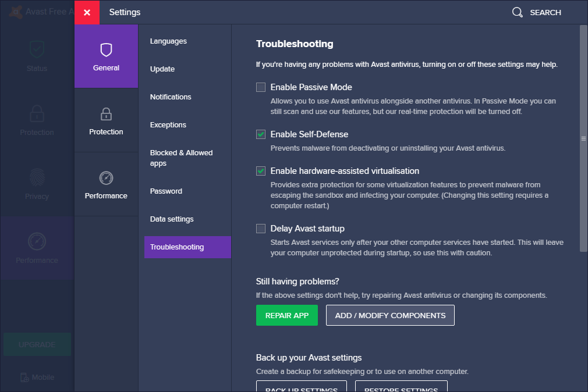Screen dimensions: 588x392
Task: Click the General shield icon
Action: pos(106,50)
